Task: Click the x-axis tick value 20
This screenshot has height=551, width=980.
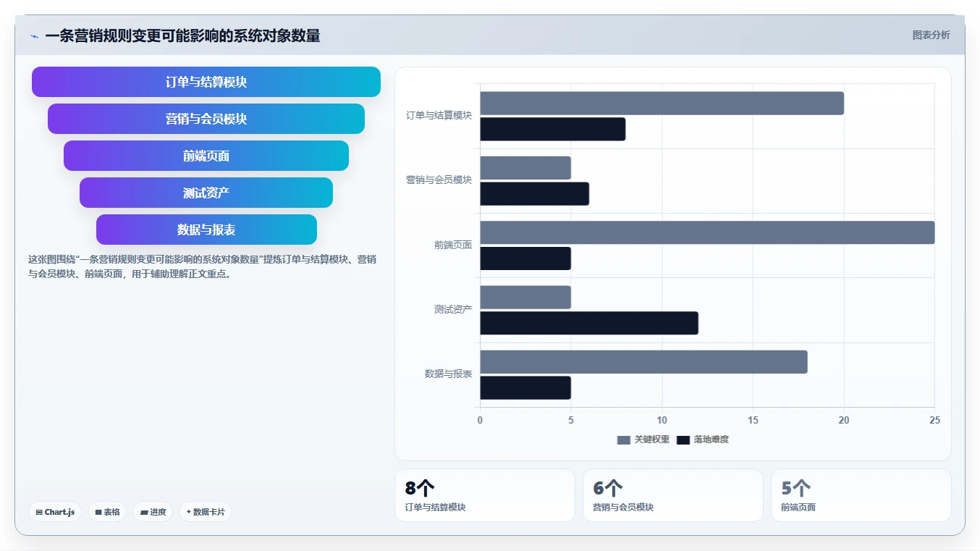Action: [x=844, y=421]
